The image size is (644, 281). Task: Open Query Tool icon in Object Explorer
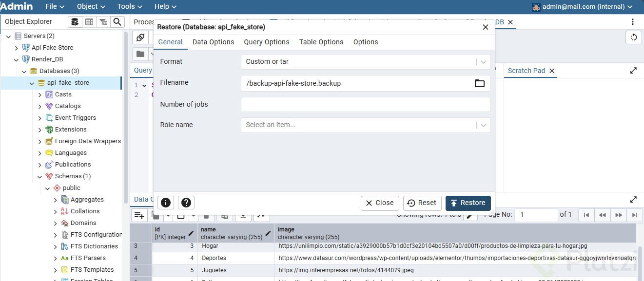click(75, 22)
